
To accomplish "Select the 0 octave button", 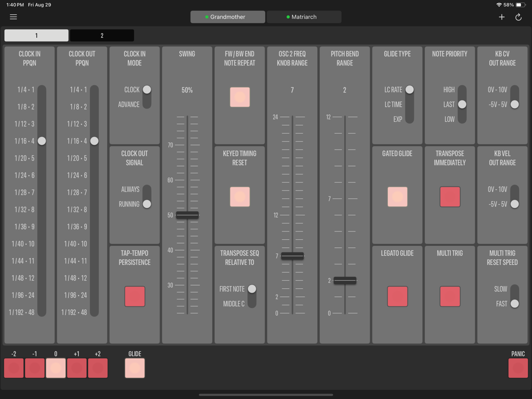I will [56, 368].
